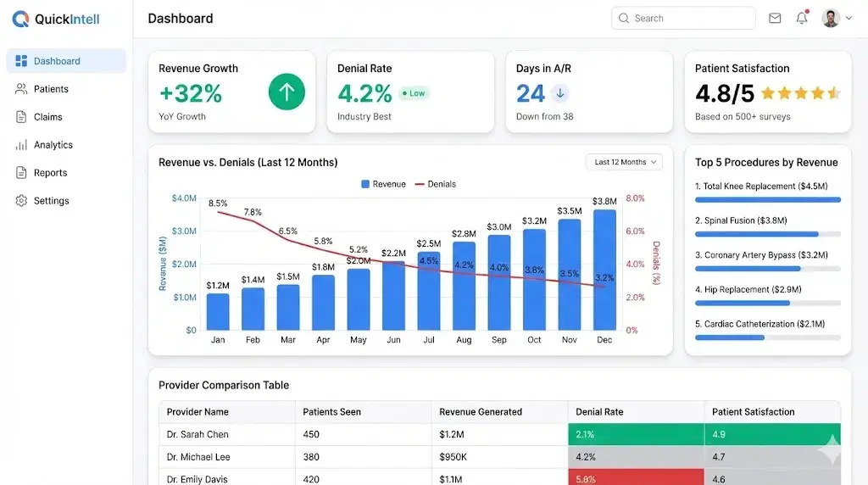The image size is (868, 485).
Task: Click the QuickIntell logo icon
Action: click(20, 19)
